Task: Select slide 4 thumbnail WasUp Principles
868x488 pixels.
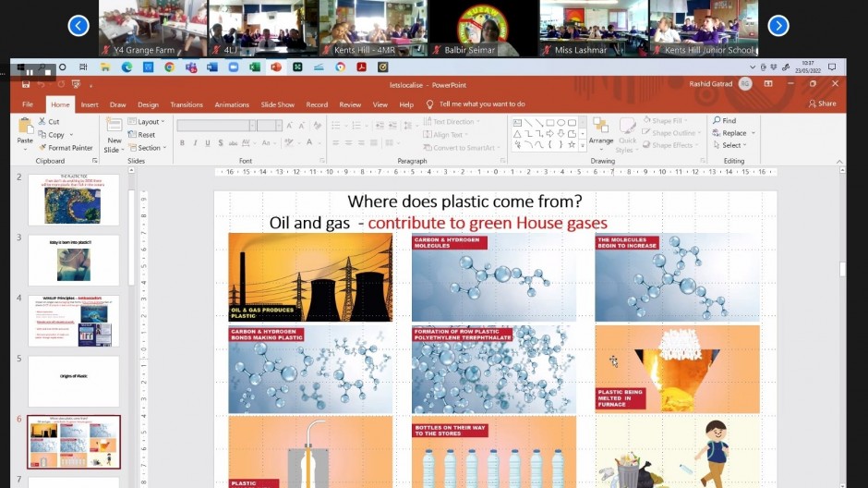Action: 74,321
